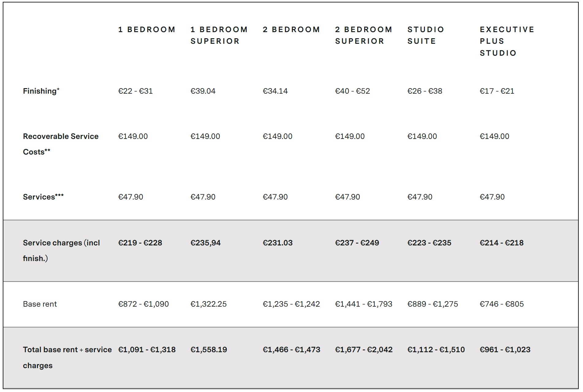This screenshot has width=583, height=392.
Task: Select the 1 BEDROOM SUPERIOR column header
Action: tap(219, 35)
